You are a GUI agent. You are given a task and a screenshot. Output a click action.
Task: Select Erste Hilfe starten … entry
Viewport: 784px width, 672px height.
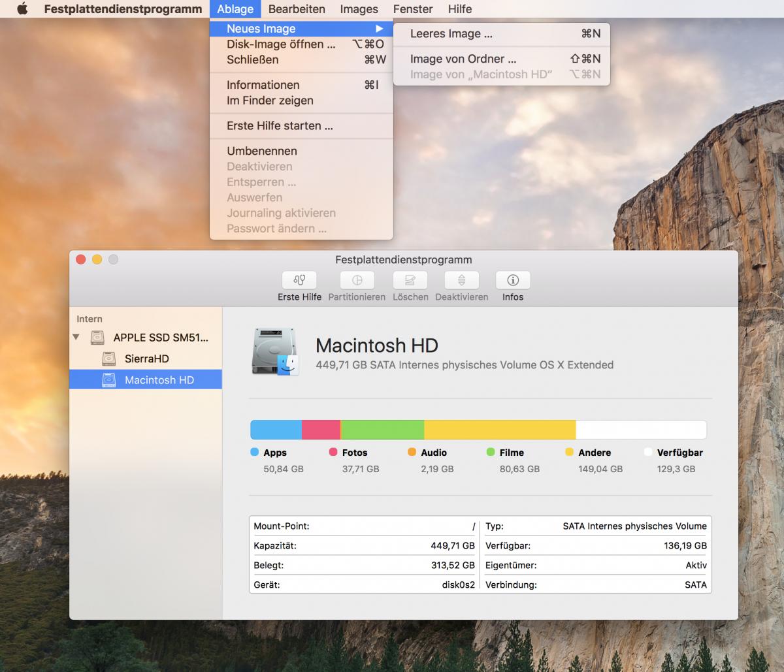(x=301, y=125)
